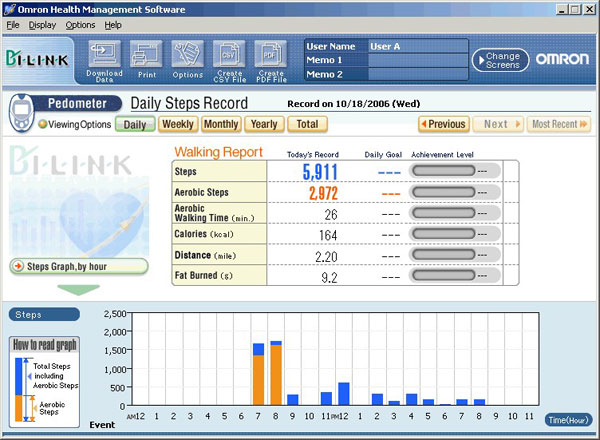Click the Memo 1 input field
Viewport: 600px width, 440px height.
click(x=418, y=60)
